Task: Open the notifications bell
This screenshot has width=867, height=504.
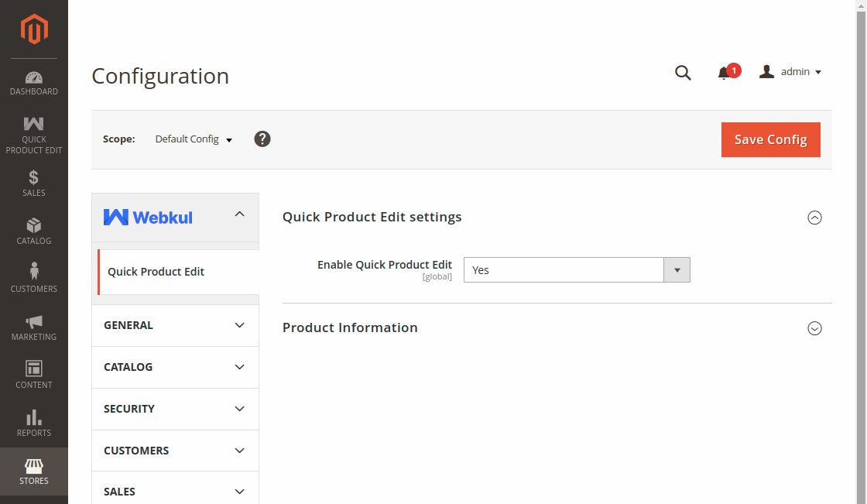Action: (x=725, y=73)
